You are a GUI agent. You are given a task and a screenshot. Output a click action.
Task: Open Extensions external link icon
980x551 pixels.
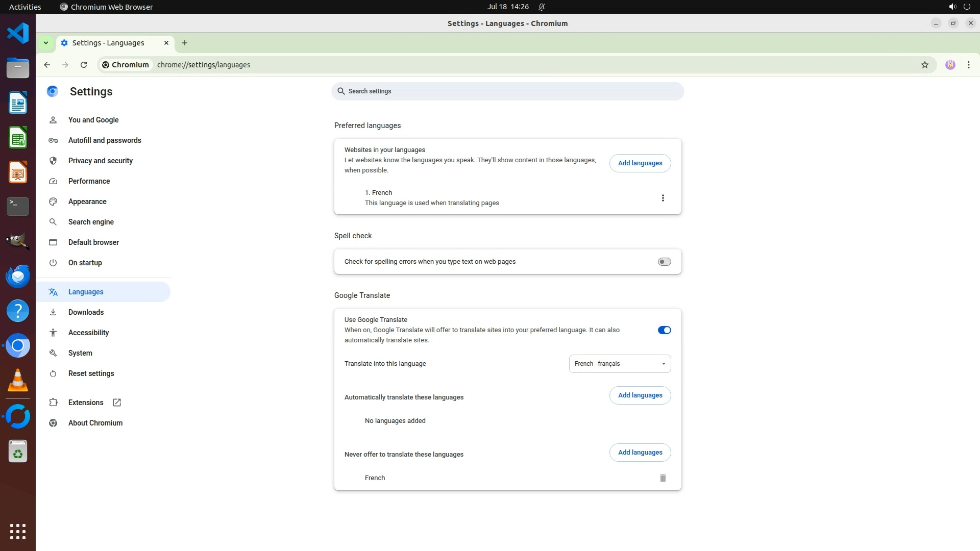[x=117, y=403]
